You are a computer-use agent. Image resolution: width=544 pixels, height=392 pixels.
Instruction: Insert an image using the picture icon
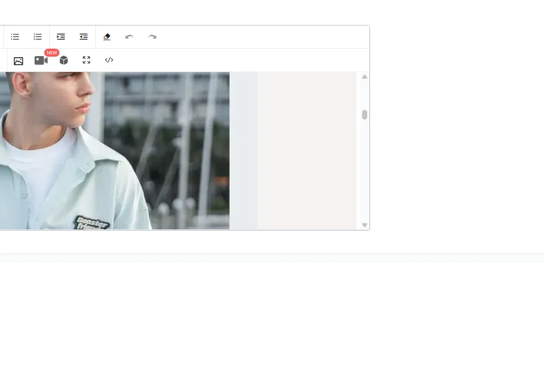[x=18, y=61]
